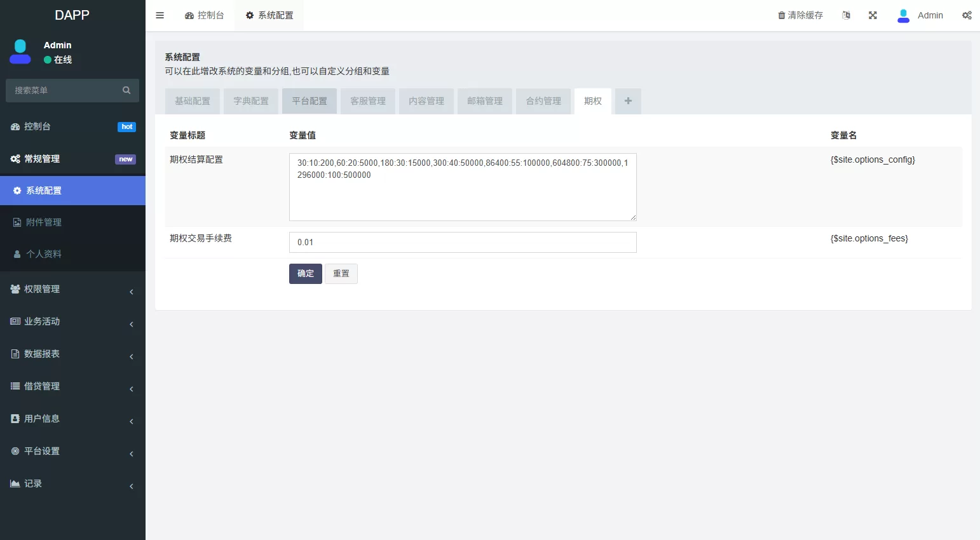
Task: Expand the 借贷管理 sidebar menu
Action: click(72, 386)
